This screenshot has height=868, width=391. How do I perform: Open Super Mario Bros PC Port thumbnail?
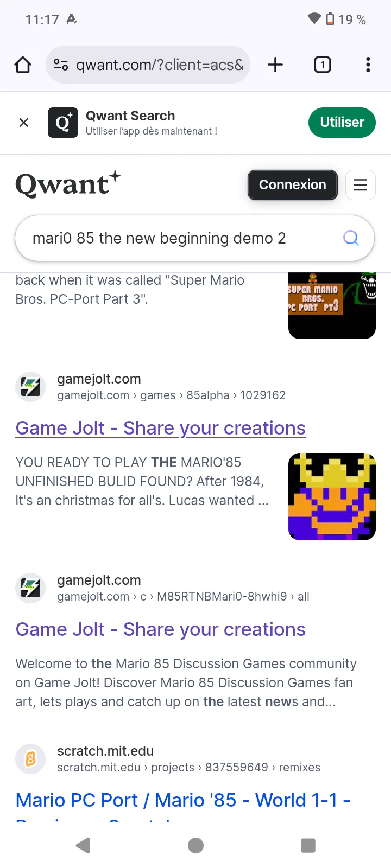tap(332, 305)
